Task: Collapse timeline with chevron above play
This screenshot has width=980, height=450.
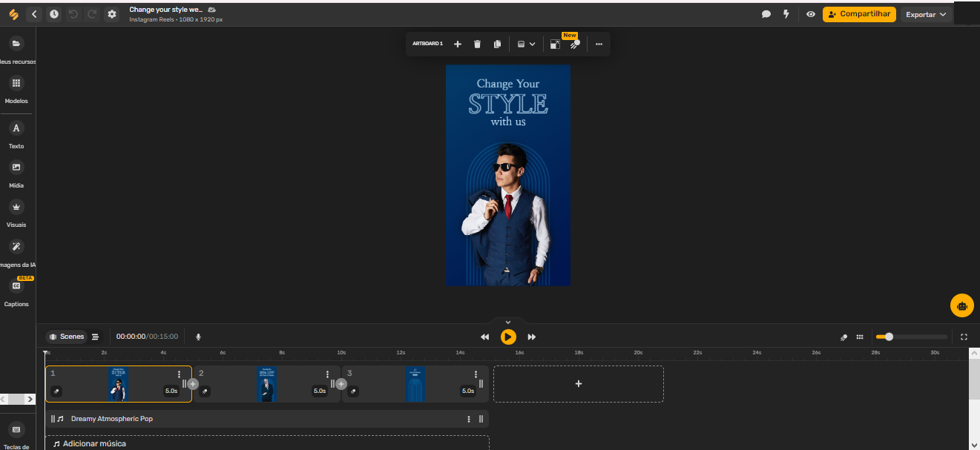Action: click(508, 322)
